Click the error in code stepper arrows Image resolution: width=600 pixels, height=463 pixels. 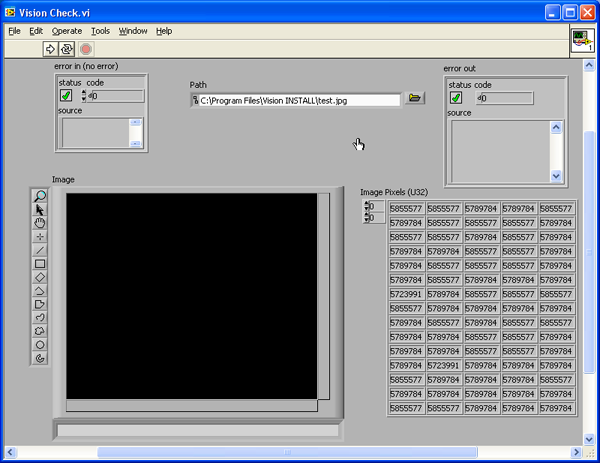click(x=84, y=96)
